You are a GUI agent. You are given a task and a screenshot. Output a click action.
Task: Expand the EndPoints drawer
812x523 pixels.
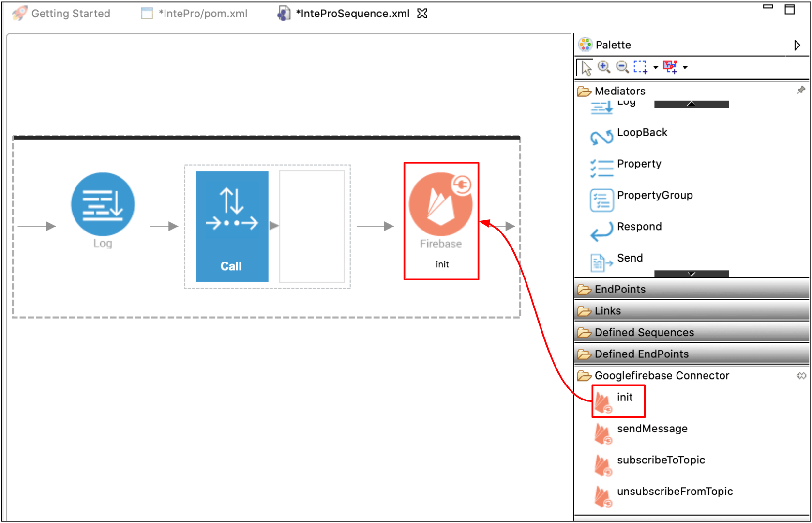[691, 289]
